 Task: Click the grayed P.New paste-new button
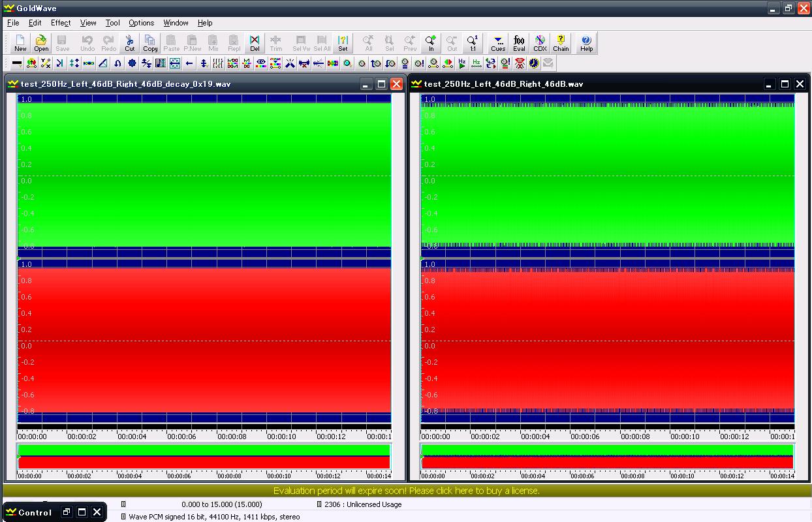tap(193, 43)
